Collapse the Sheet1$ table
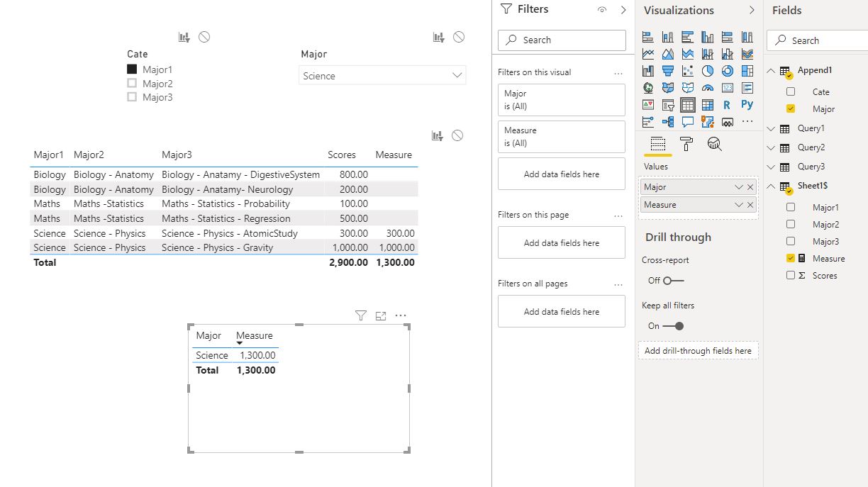 click(x=772, y=186)
